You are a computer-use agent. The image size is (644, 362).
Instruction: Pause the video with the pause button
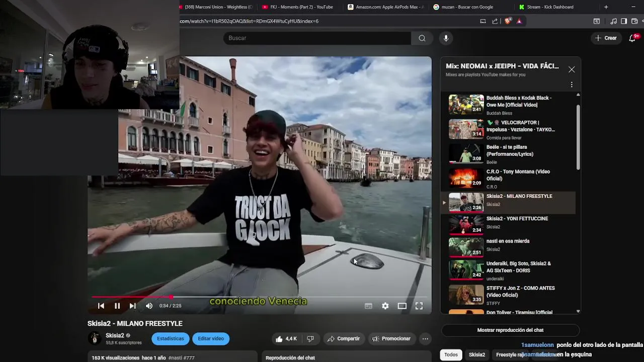point(117,306)
